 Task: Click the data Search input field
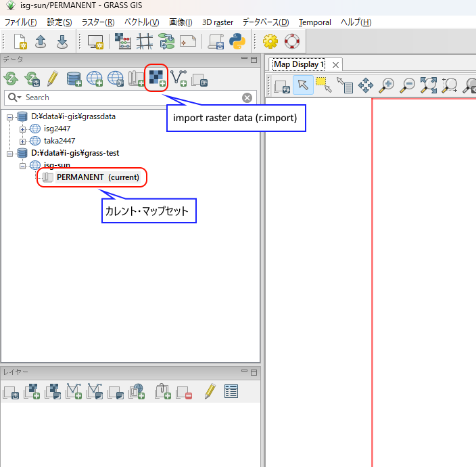click(130, 97)
